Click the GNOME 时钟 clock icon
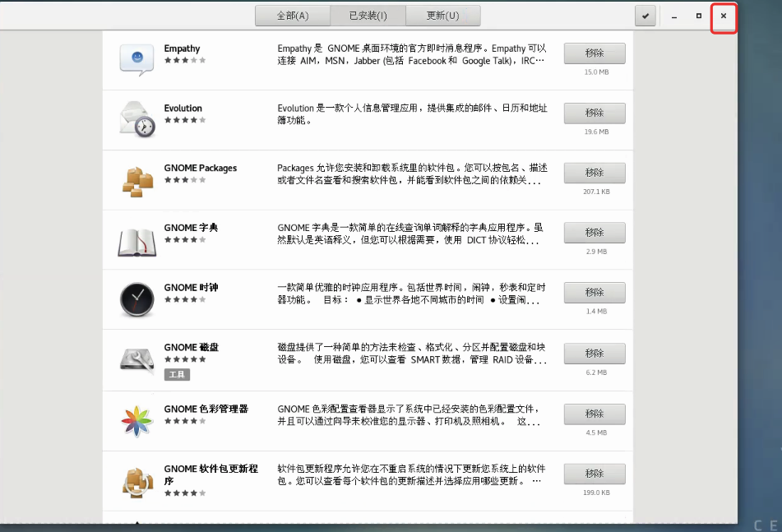Viewport: 782px width, 532px height. (x=137, y=298)
